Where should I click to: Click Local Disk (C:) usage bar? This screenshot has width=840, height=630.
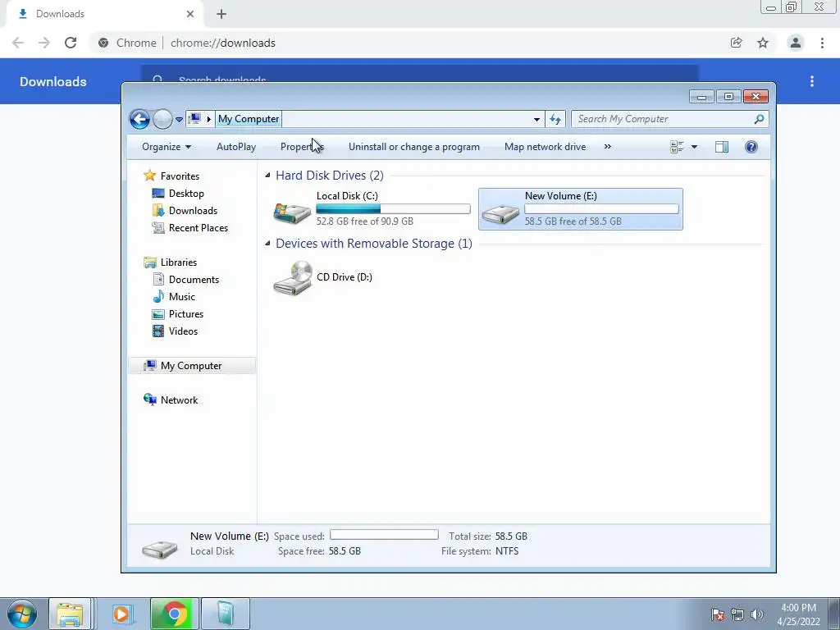tap(393, 209)
